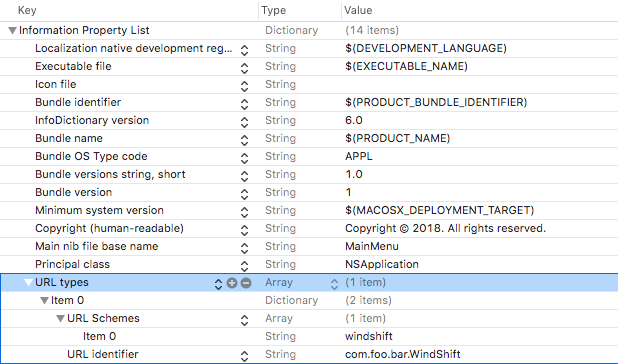Open key stepper for URL Schemes row
Screen dimensions: 618x364
coord(244,320)
